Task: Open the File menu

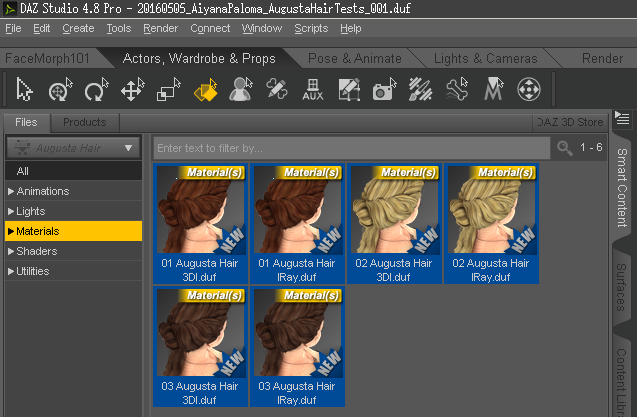Action: [13, 28]
